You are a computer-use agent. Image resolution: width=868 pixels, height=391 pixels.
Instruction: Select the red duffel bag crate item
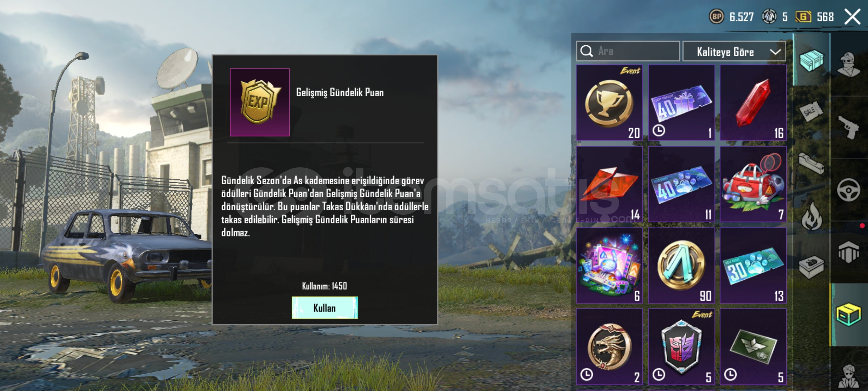pyautogui.click(x=753, y=184)
